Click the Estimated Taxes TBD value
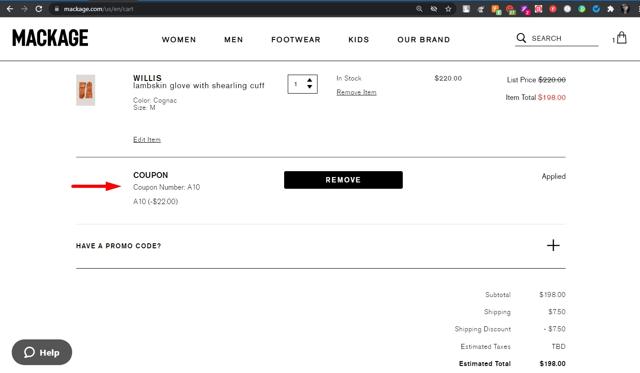The image size is (640, 373). (558, 346)
